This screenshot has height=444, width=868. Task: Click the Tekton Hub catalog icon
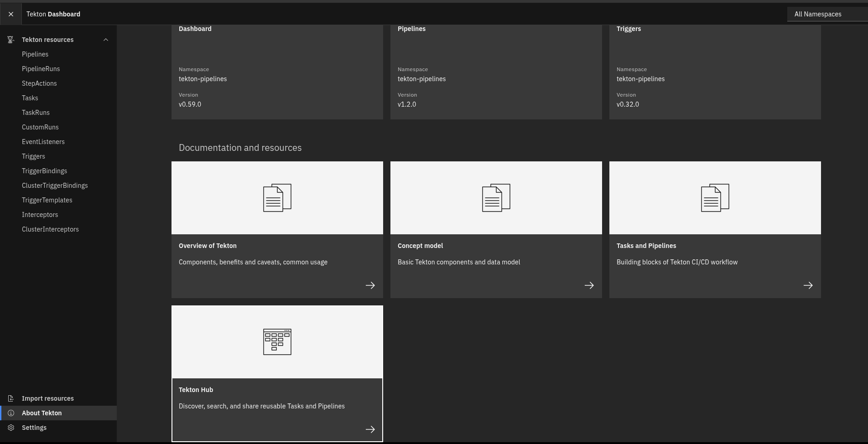[x=277, y=342]
